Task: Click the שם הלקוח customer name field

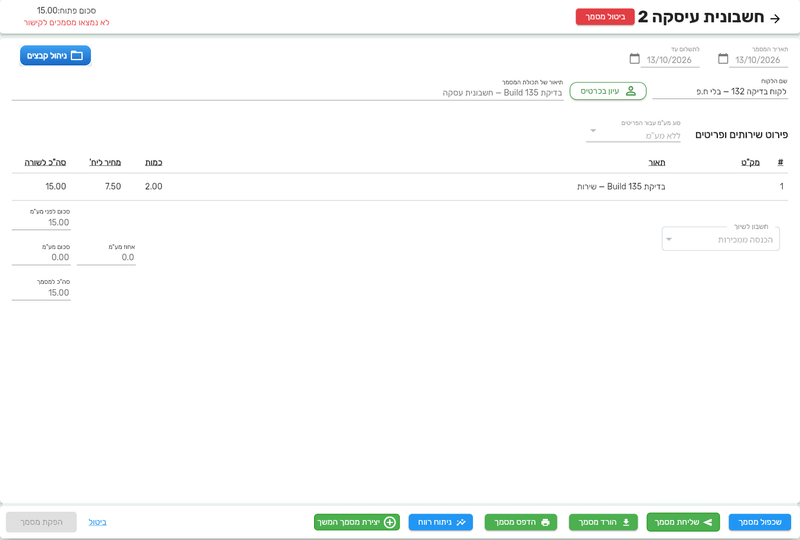Action: [x=720, y=92]
